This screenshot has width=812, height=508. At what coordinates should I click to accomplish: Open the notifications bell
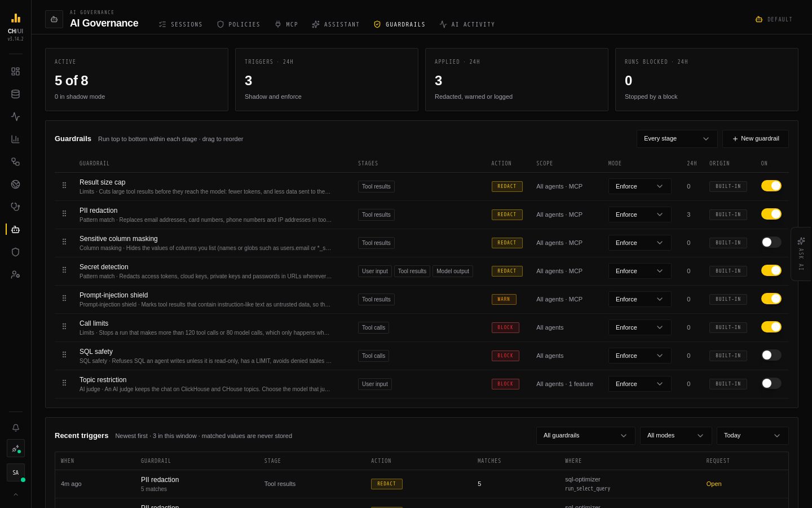15,428
